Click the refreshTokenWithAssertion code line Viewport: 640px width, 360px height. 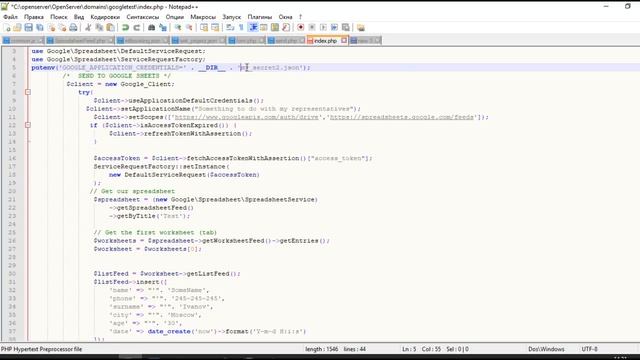pos(180,133)
